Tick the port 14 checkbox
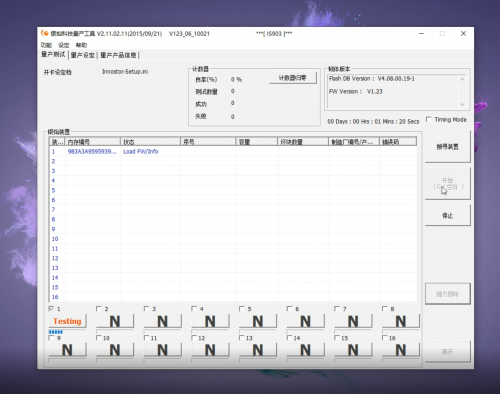 point(290,338)
